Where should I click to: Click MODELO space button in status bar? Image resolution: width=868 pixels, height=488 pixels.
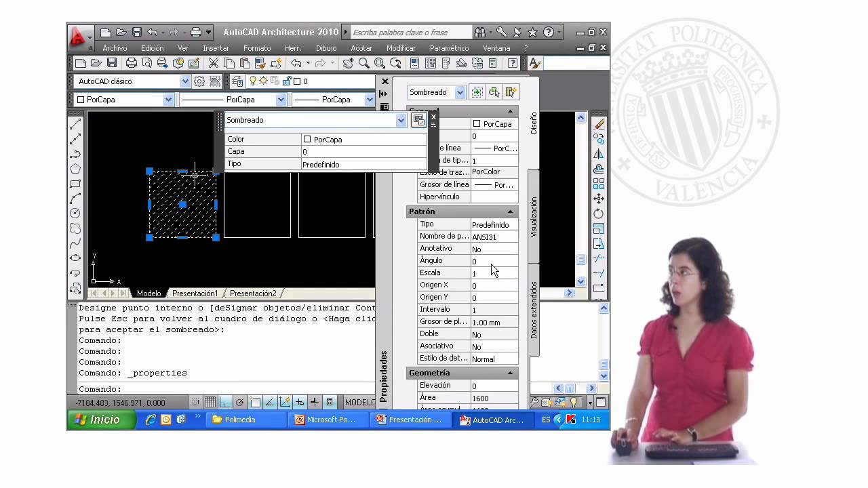pos(359,402)
